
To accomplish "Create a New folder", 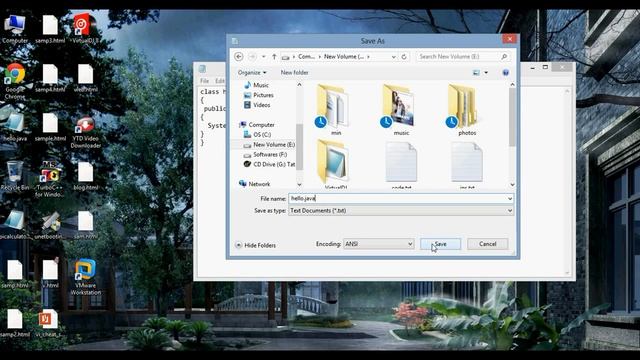I will click(x=294, y=73).
